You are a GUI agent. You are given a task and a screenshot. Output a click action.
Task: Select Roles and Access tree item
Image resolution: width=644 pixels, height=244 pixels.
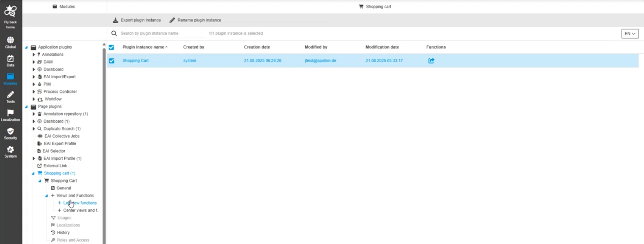point(73,240)
